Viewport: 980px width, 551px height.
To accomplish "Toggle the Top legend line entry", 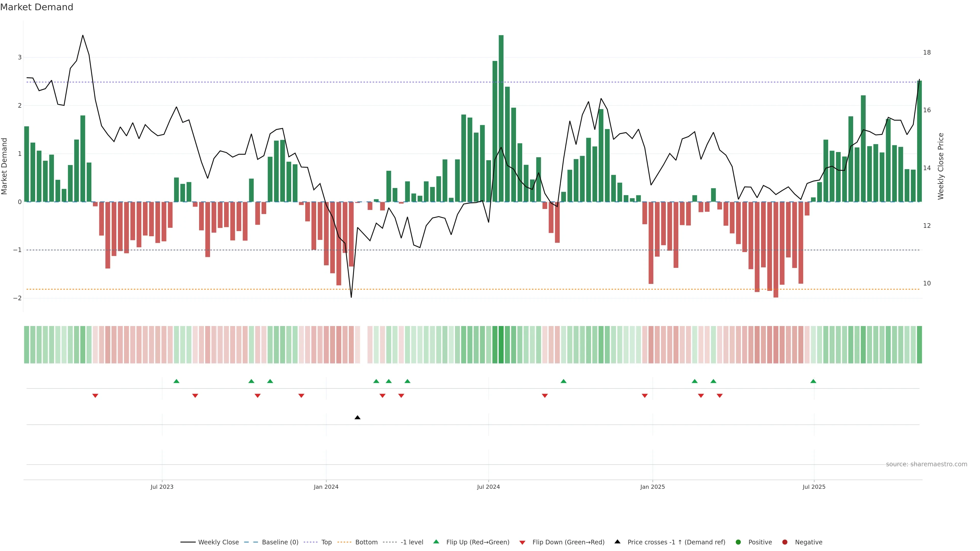I will tap(326, 542).
